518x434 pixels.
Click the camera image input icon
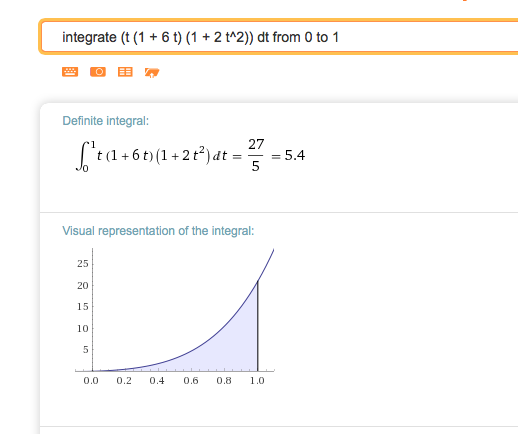click(x=98, y=72)
